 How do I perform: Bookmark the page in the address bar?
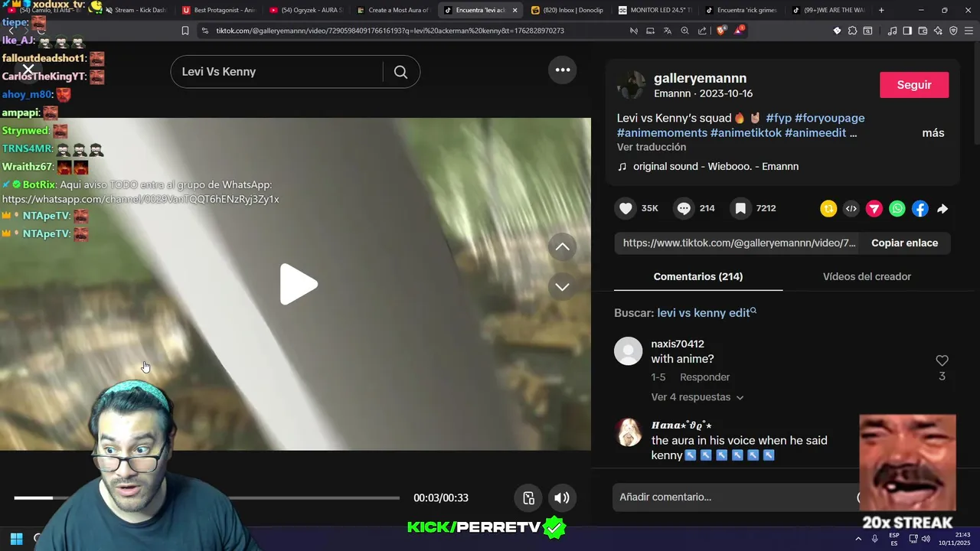(x=185, y=31)
